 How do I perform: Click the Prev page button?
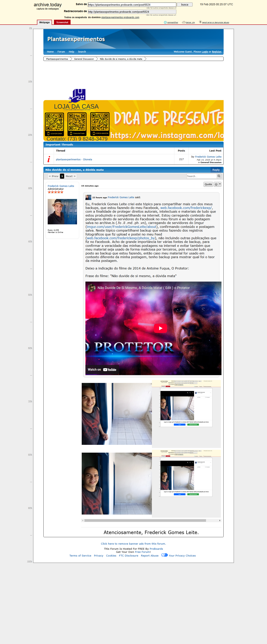[x=54, y=176]
